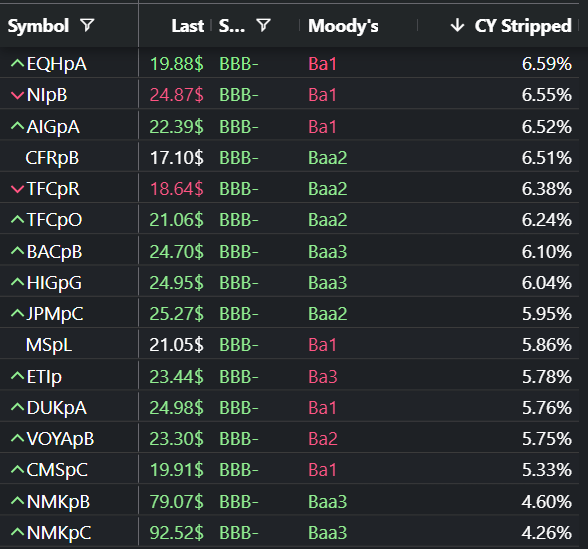Click the 17.10$ last price

click(177, 158)
